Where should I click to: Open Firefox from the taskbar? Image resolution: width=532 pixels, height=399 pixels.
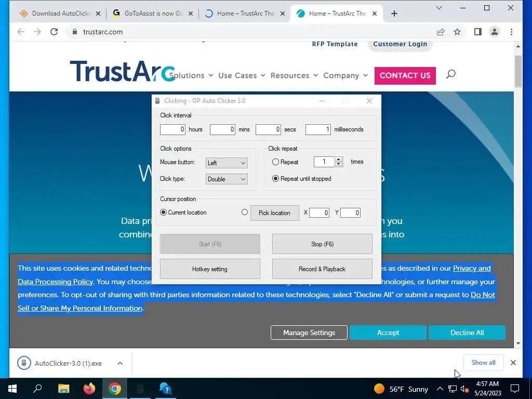89,389
